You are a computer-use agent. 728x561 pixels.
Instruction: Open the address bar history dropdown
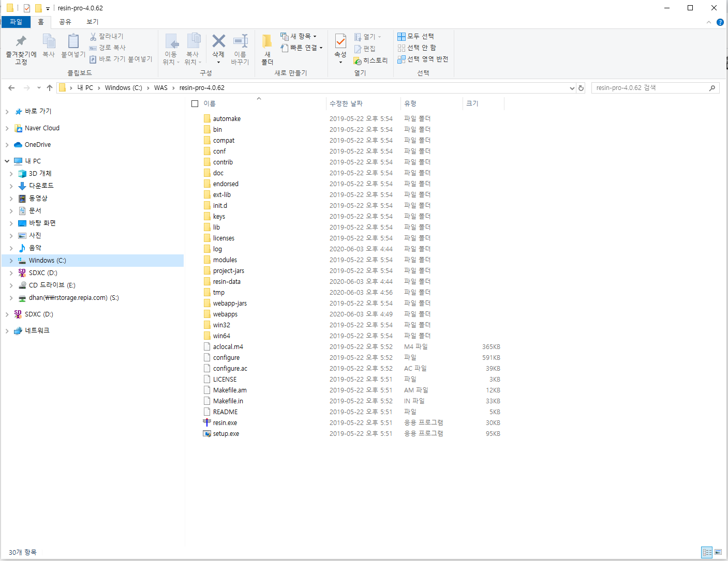coord(572,88)
